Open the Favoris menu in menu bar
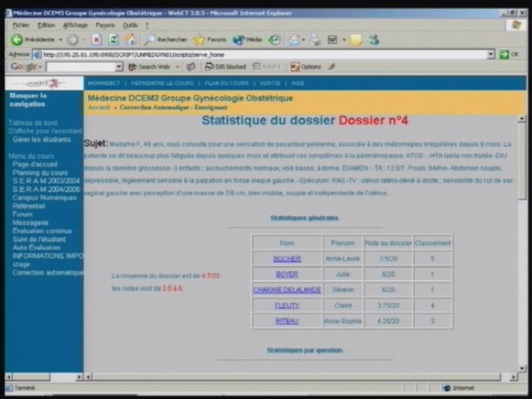This screenshot has width=532, height=399. click(x=105, y=25)
